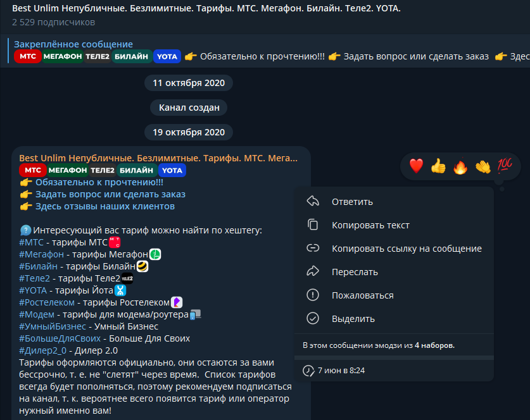Open the #Мегафон hashtag
The width and height of the screenshot is (530, 420).
click(42, 254)
